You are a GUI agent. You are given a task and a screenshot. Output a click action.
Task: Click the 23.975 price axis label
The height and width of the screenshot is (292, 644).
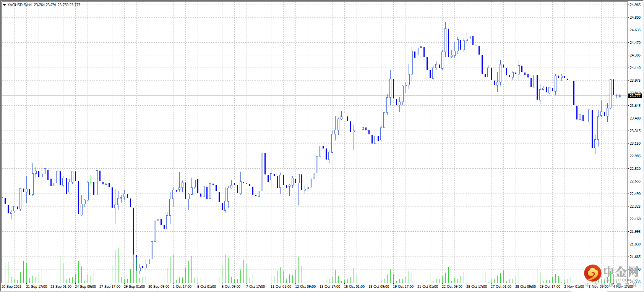[x=635, y=81]
